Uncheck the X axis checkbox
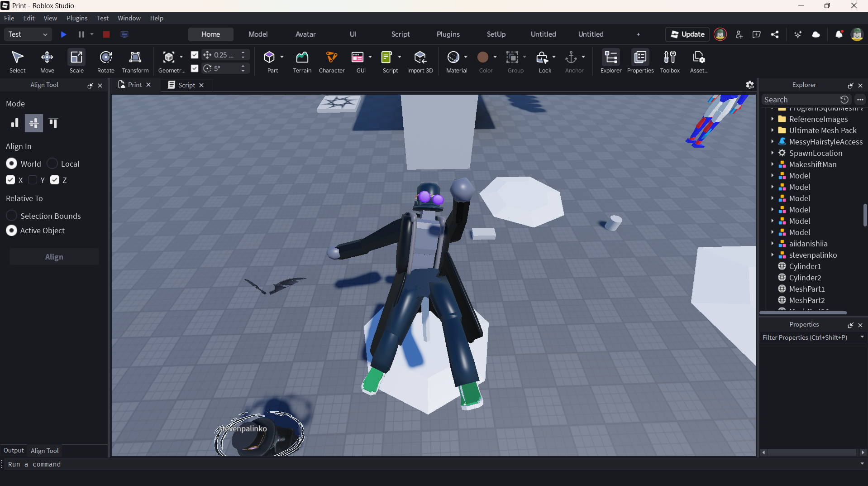The width and height of the screenshot is (868, 486). 10,180
